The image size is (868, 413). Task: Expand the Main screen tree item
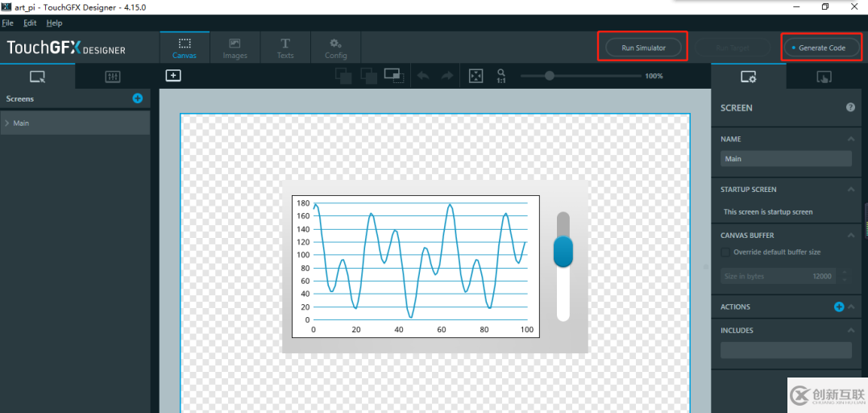pyautogui.click(x=6, y=123)
